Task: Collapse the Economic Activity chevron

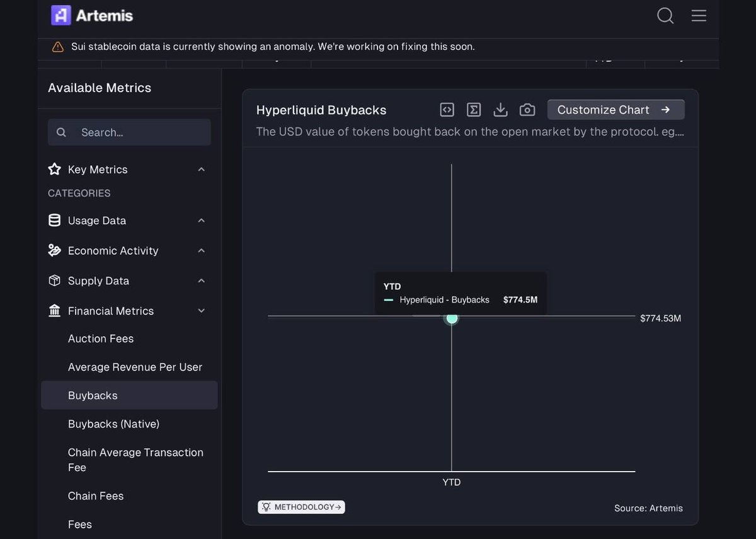Action: point(202,251)
